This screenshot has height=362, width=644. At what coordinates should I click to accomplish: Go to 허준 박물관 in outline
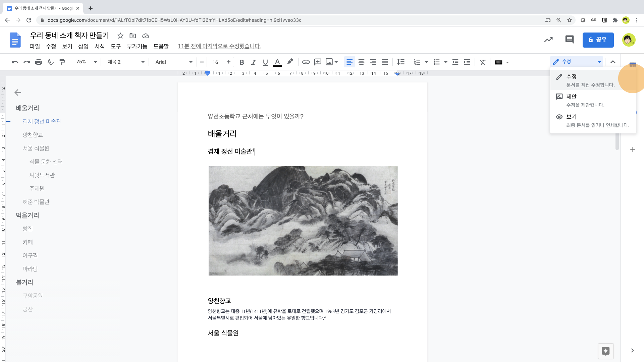pyautogui.click(x=36, y=202)
